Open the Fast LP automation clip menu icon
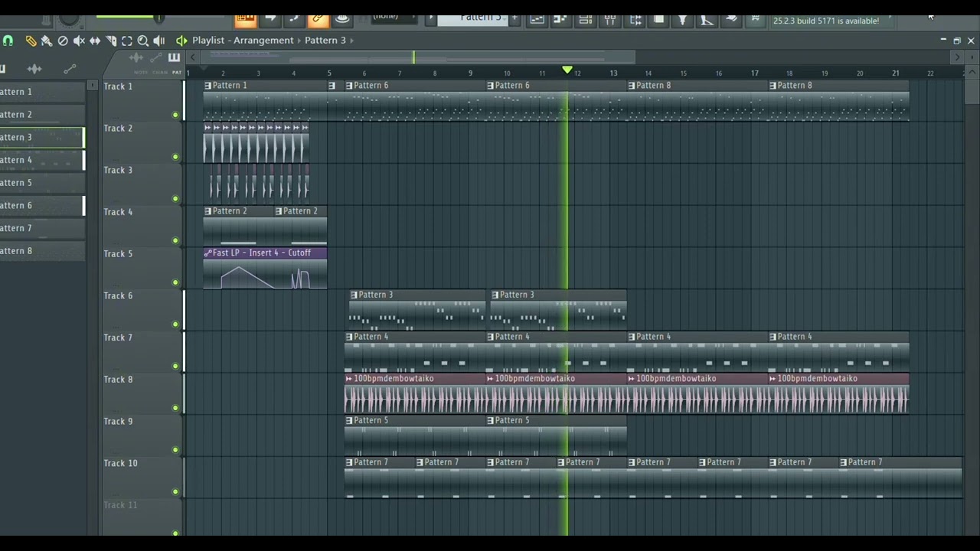Image resolution: width=980 pixels, height=551 pixels. pyautogui.click(x=207, y=253)
